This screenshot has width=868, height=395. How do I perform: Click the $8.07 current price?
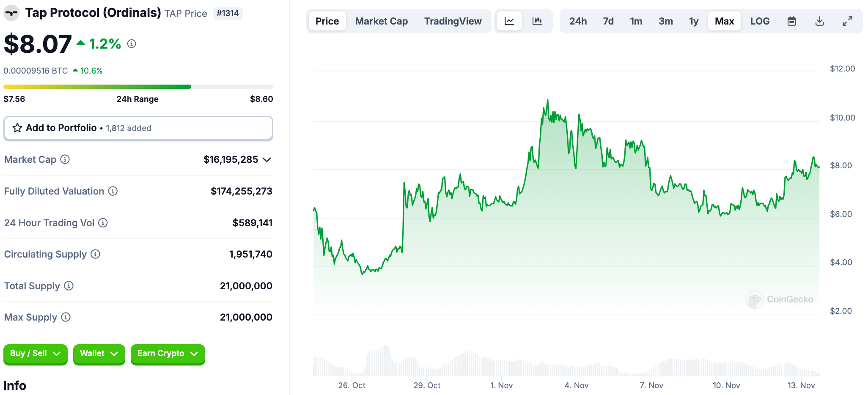(38, 44)
